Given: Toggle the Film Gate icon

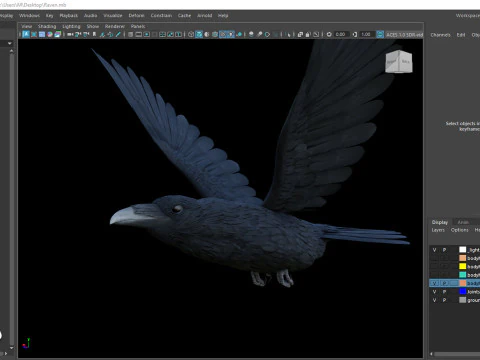Looking at the screenshot, I should (x=138, y=34).
